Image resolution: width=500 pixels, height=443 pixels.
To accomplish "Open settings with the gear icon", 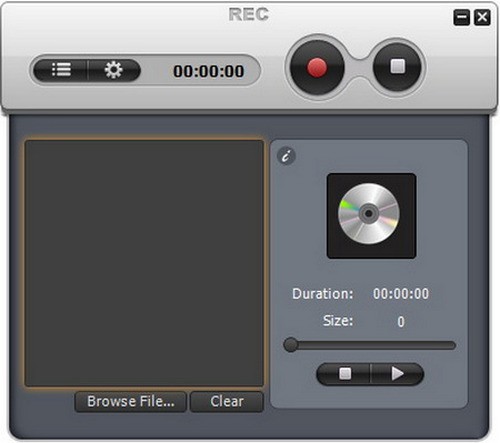I will [114, 70].
